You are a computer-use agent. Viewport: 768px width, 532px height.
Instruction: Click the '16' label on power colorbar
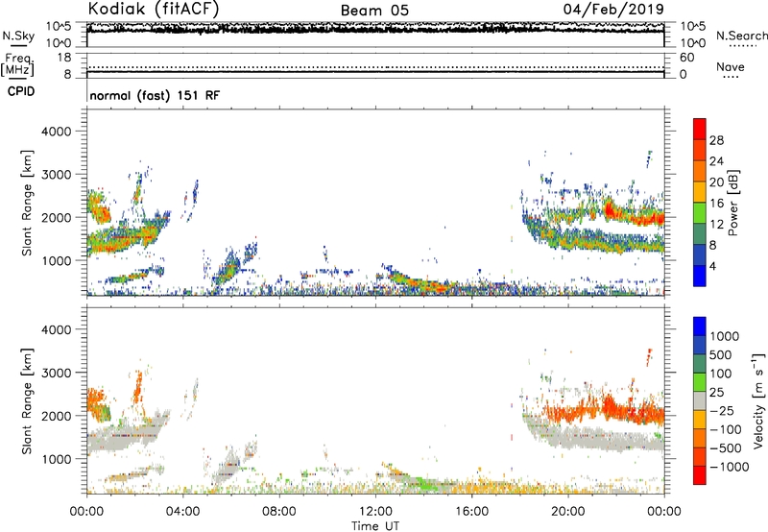716,204
